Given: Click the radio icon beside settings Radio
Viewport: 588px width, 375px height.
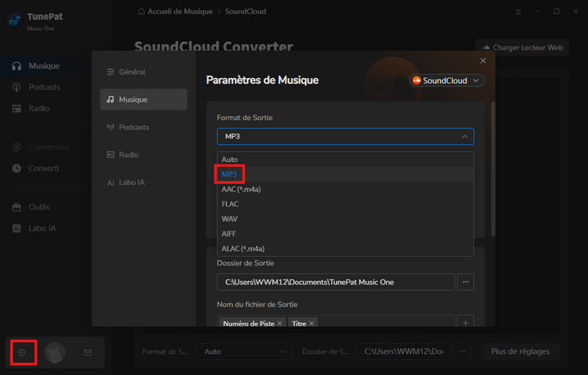Looking at the screenshot, I should coord(110,154).
